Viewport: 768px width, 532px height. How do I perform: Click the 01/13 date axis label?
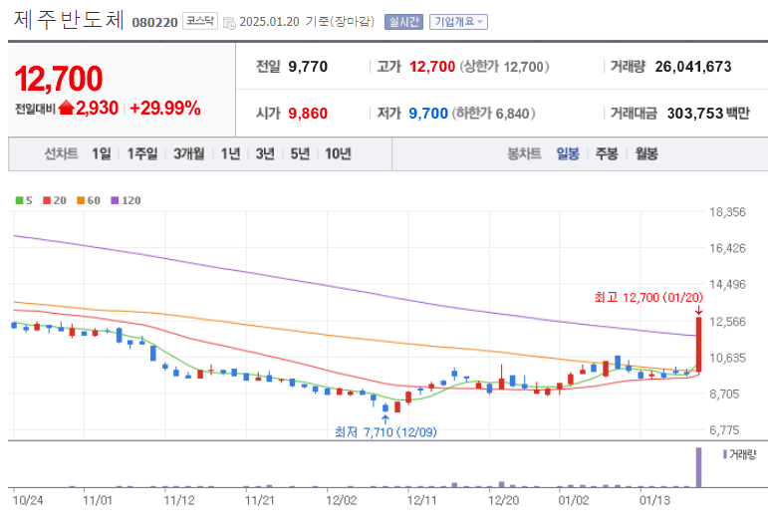click(654, 500)
